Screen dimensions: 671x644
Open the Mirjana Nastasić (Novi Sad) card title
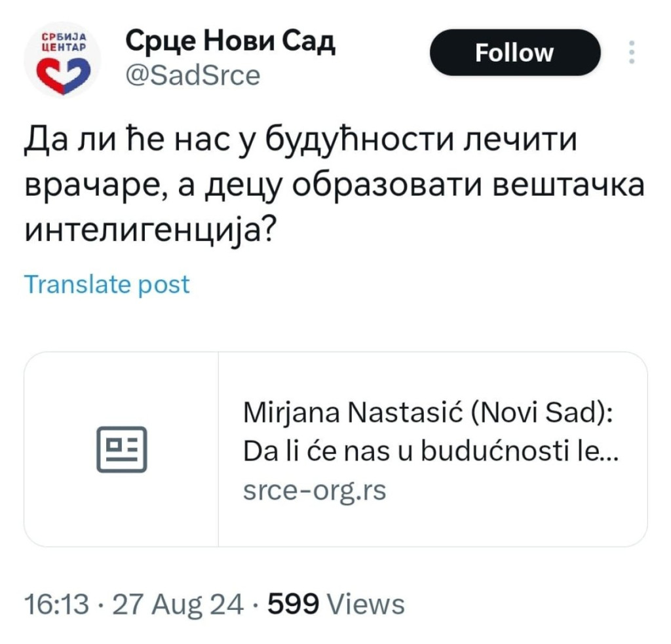click(427, 413)
